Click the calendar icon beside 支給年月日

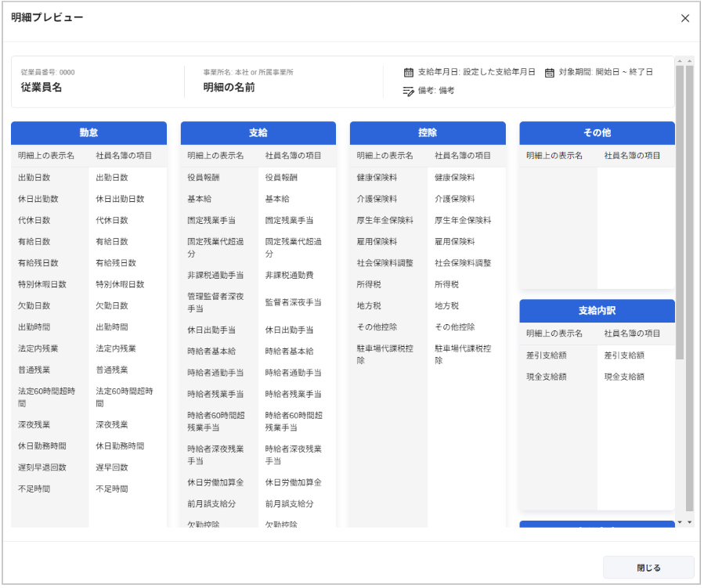pyautogui.click(x=408, y=72)
